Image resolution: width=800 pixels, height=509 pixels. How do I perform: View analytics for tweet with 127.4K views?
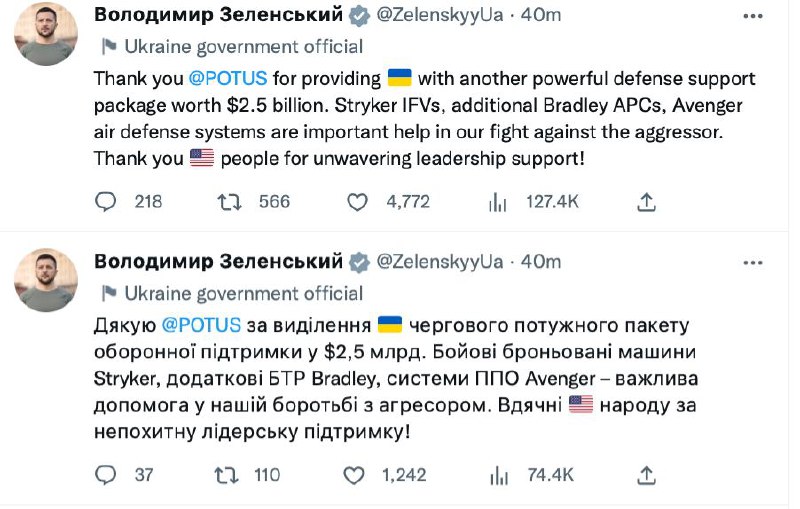(x=495, y=202)
